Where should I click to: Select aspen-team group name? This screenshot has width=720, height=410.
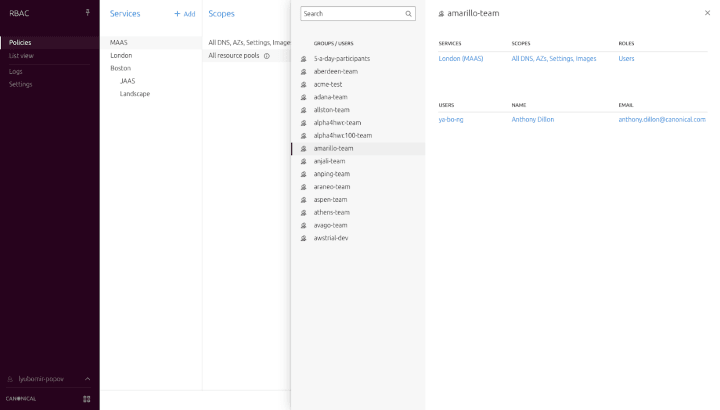[330, 200]
